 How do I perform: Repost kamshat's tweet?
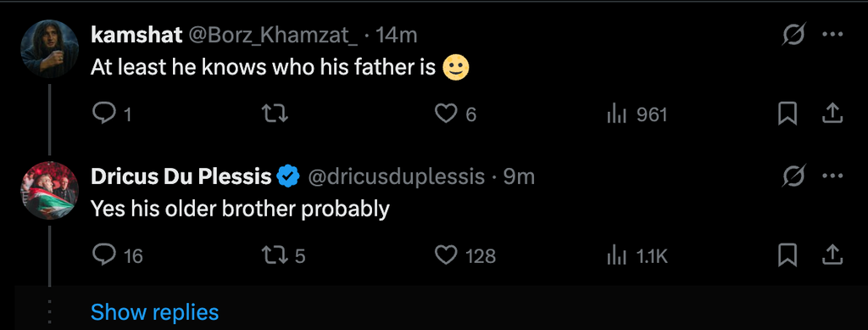pos(275,114)
